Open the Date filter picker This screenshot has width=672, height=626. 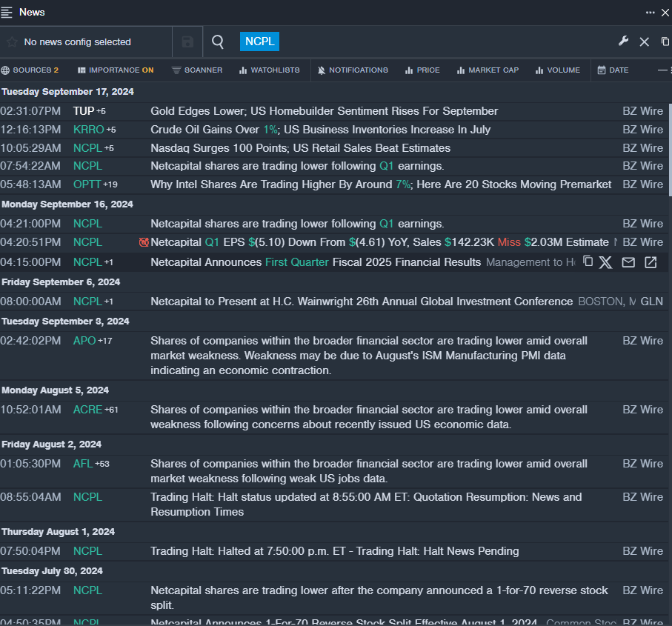[x=613, y=70]
